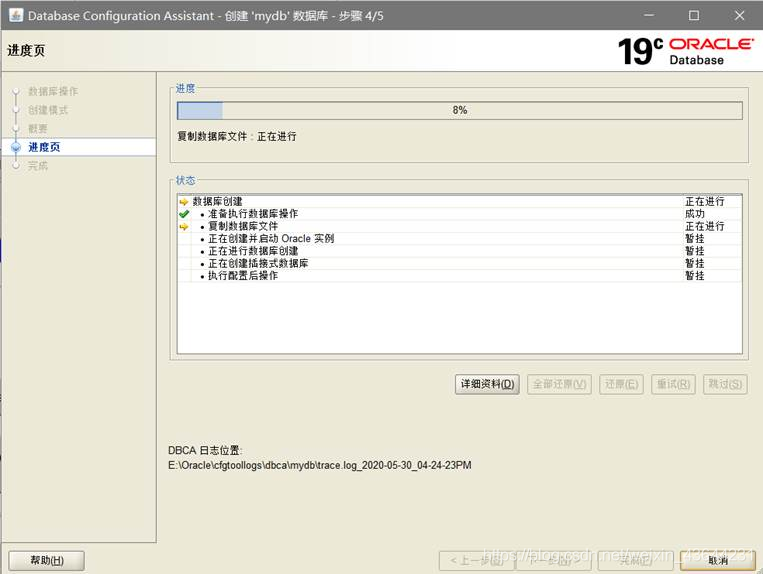This screenshot has width=763, height=574.
Task: Cancel the creation with 取消 button
Action: 718,560
